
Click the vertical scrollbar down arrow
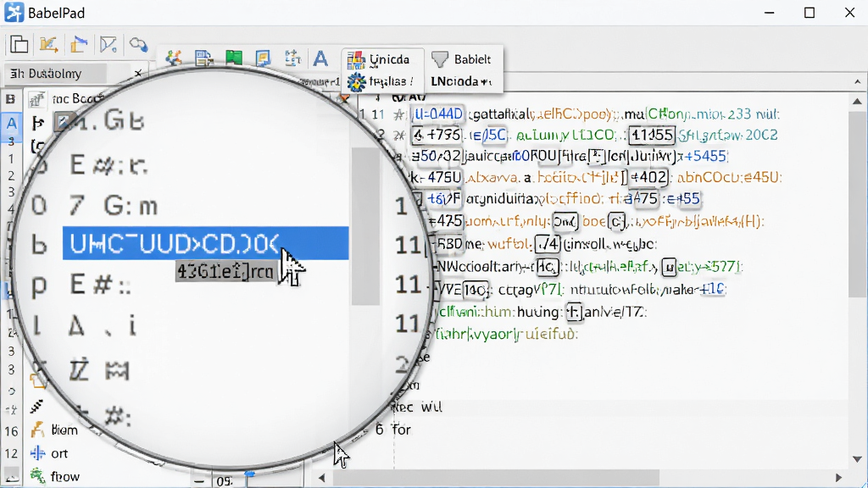click(858, 459)
